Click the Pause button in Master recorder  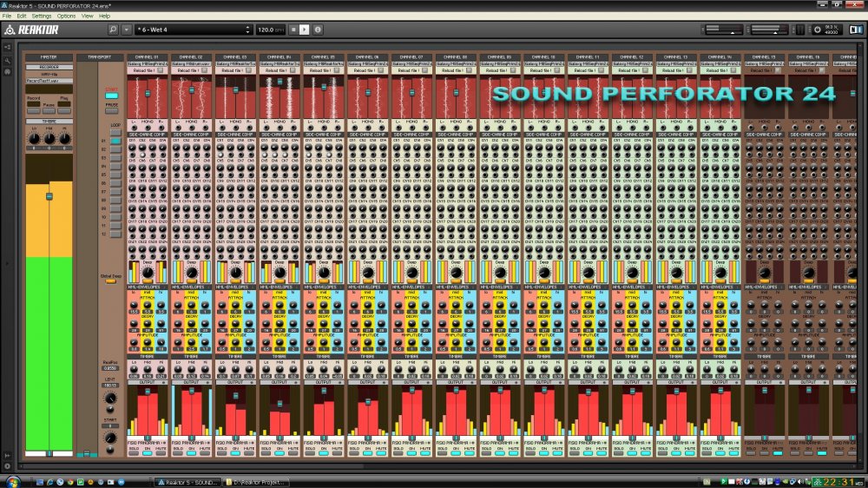[x=49, y=110]
